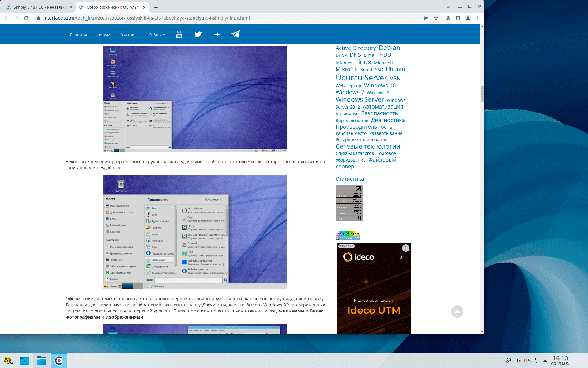Open the Telegram paper plane icon

pyautogui.click(x=235, y=34)
